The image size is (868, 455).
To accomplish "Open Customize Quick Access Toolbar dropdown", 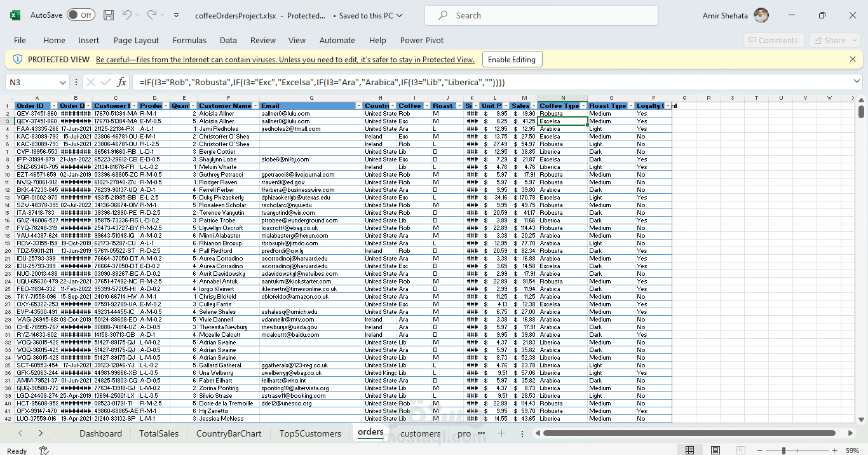I will pyautogui.click(x=176, y=15).
